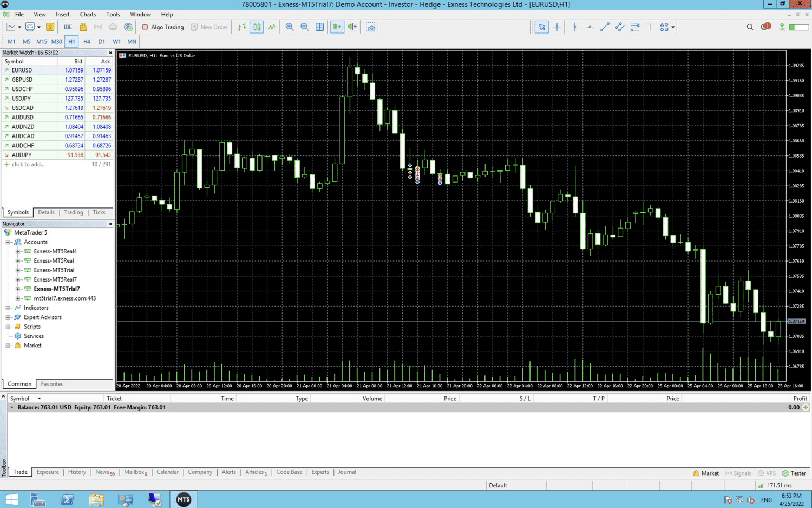
Task: Open the VPS cloud icon in toolbar
Action: (113, 27)
